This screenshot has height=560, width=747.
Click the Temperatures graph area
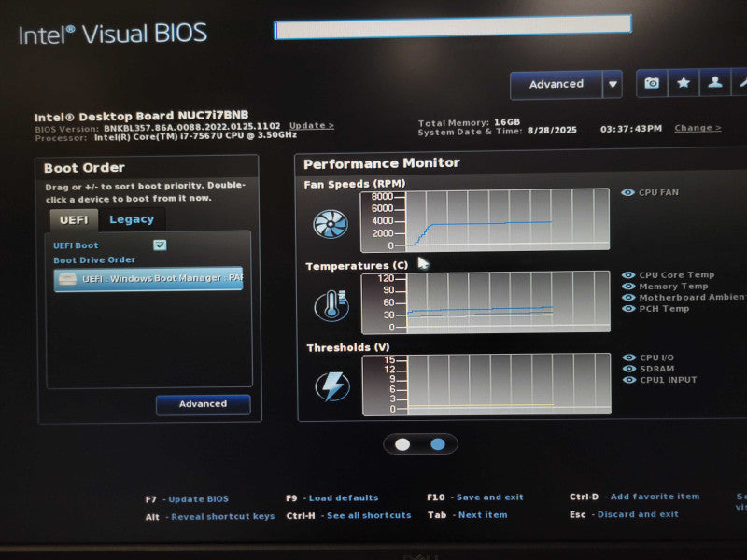(486, 301)
